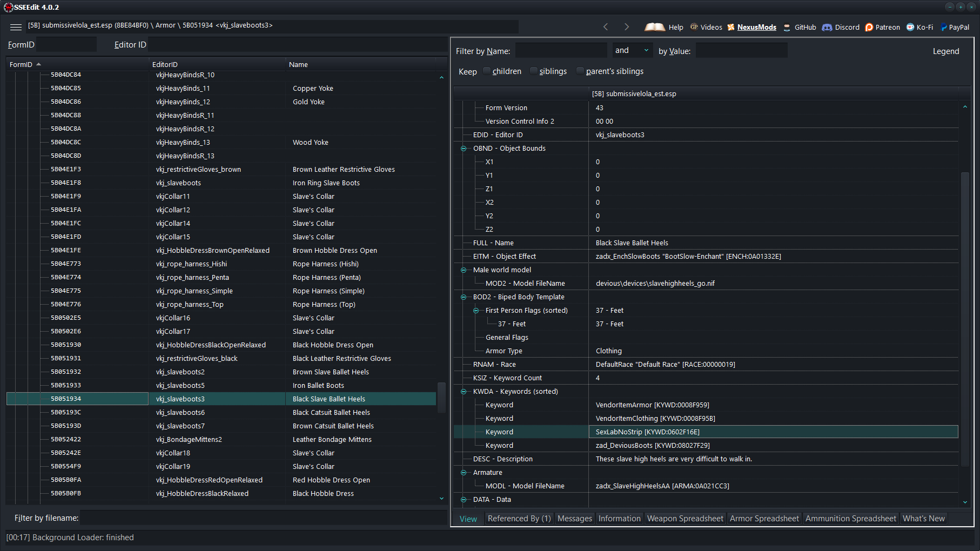This screenshot has height=551, width=980.
Task: Open the NexusMods link
Action: [756, 27]
